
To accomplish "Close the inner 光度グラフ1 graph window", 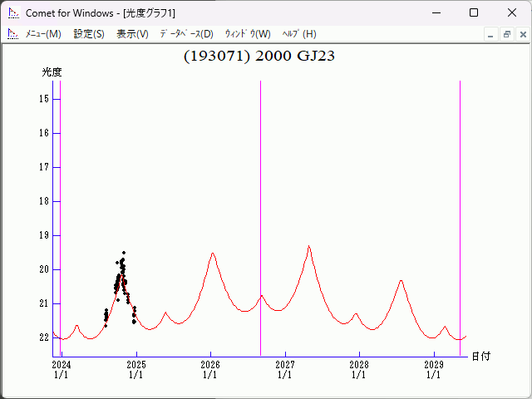I will coord(521,34).
